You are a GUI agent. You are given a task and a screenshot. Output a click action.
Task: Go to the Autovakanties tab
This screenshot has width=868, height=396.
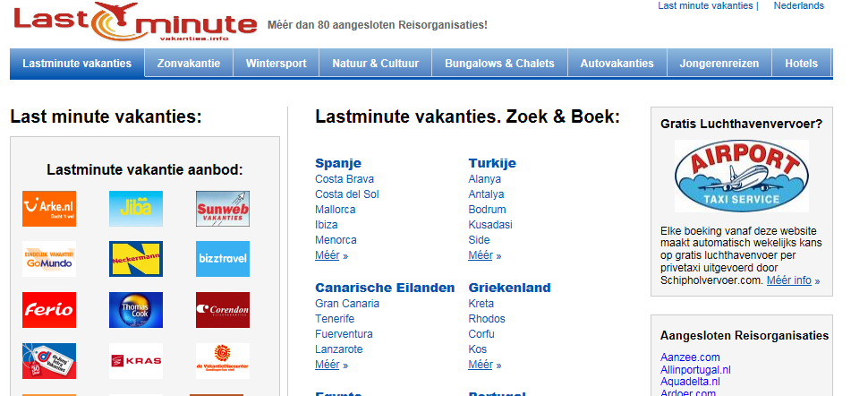pos(617,64)
